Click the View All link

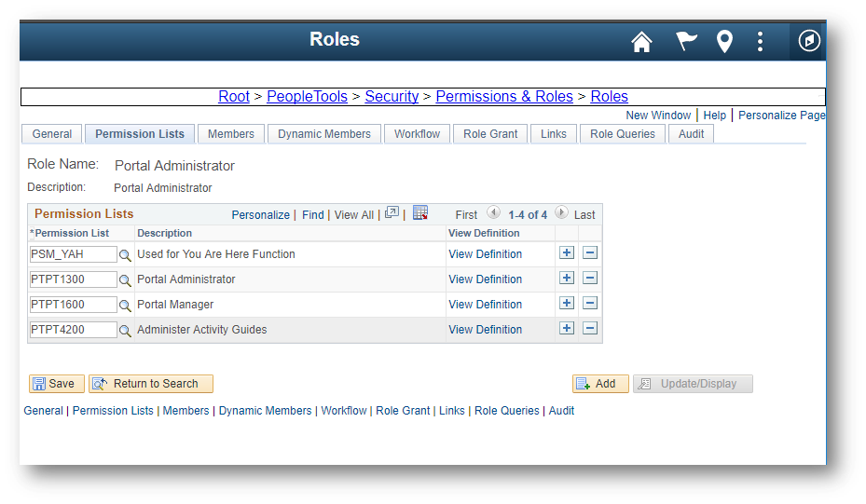[354, 215]
